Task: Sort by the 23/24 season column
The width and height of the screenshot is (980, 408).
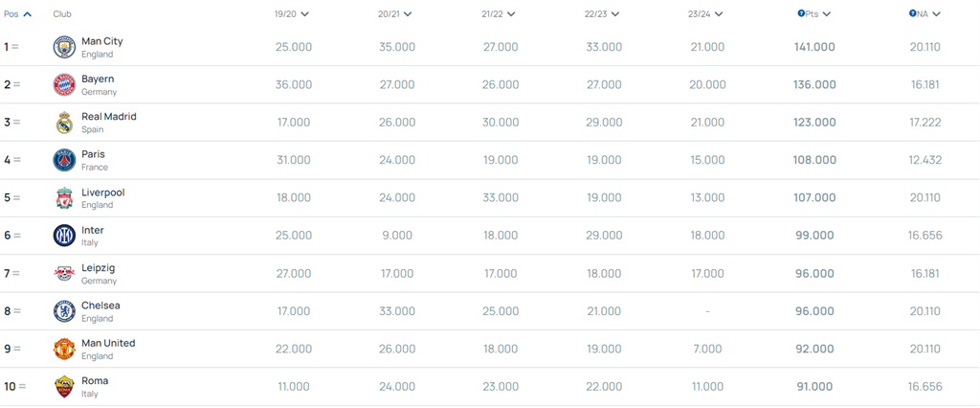Action: tap(705, 14)
